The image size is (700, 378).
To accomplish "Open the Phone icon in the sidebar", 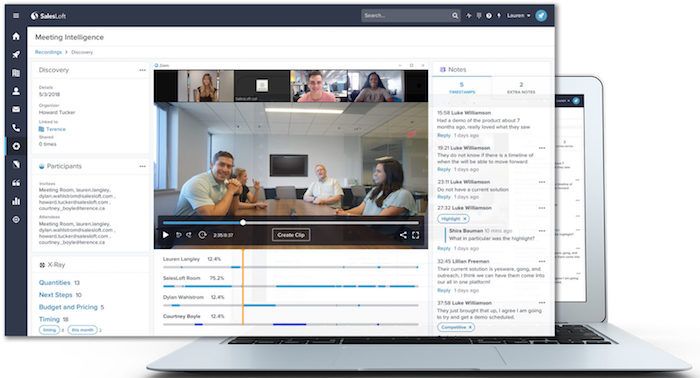I will [x=16, y=128].
